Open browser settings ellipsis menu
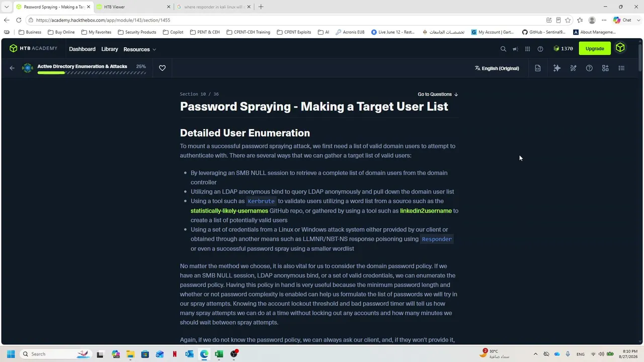 click(x=604, y=20)
